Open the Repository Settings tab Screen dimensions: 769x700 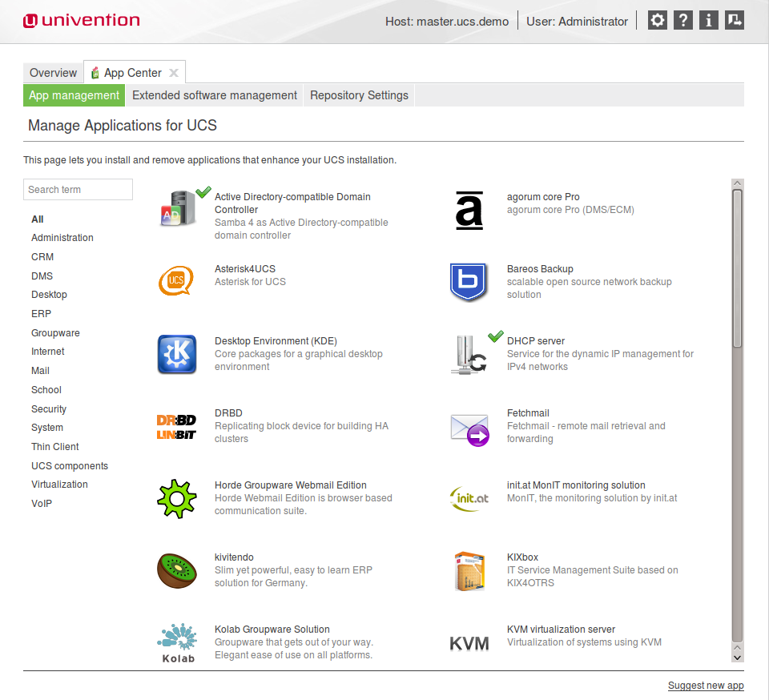[359, 95]
